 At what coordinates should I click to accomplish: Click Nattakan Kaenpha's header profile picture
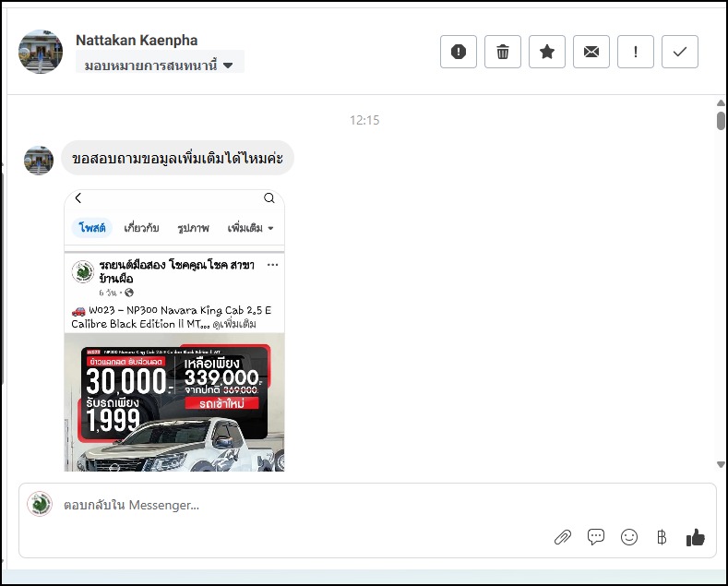[41, 52]
